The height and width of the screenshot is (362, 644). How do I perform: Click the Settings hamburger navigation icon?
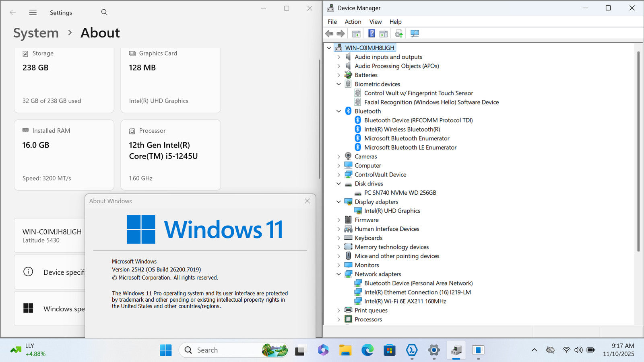33,12
